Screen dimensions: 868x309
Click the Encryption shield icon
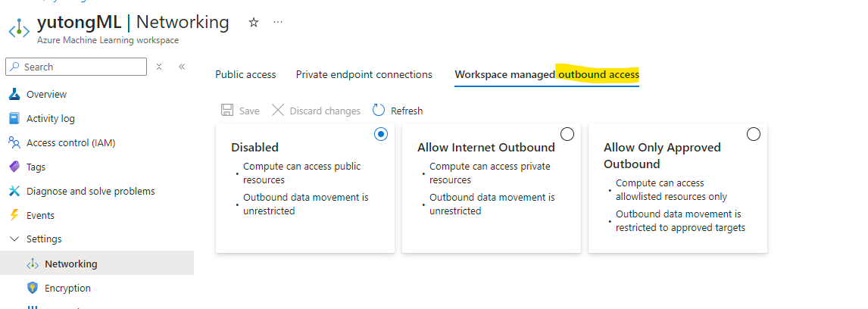(33, 288)
